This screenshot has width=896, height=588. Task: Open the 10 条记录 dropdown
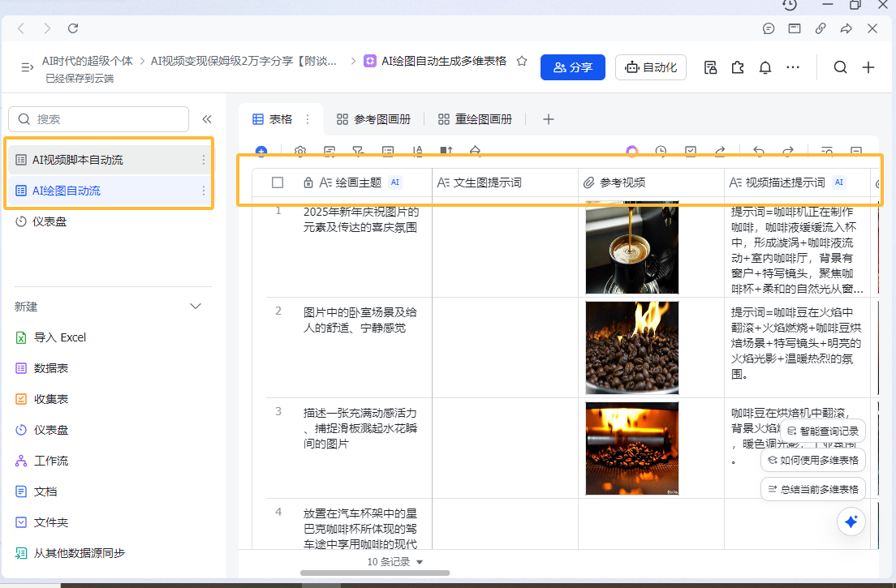(395, 562)
